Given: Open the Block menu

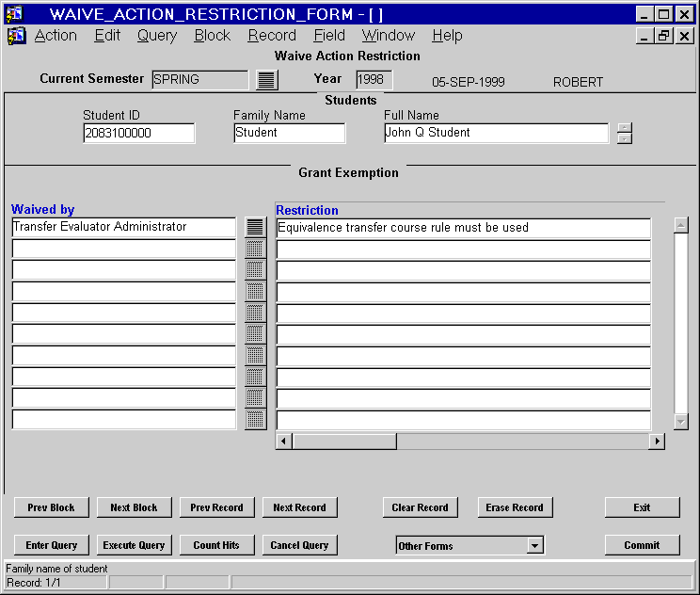Looking at the screenshot, I should tap(212, 35).
